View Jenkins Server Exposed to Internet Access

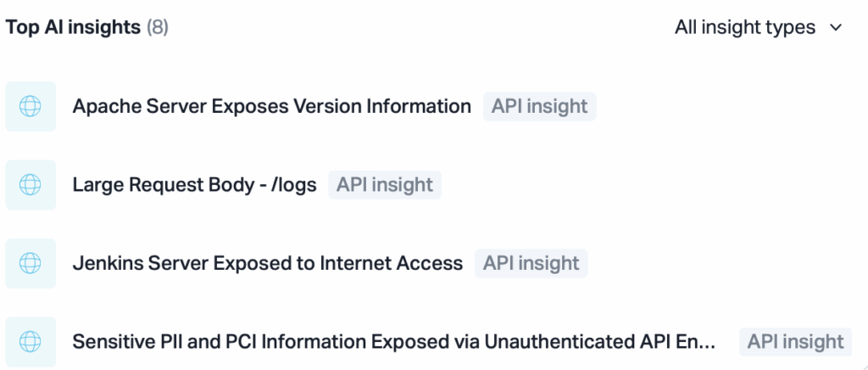pyautogui.click(x=267, y=264)
